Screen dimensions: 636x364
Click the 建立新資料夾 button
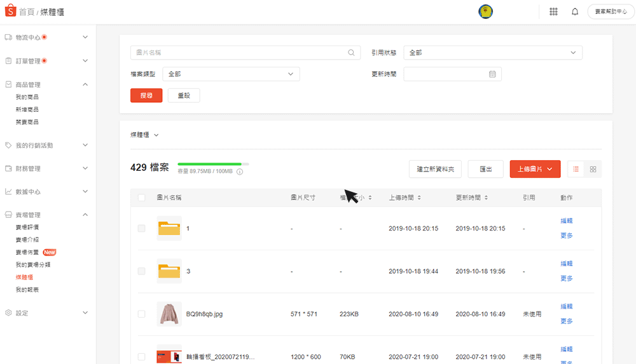coord(435,169)
